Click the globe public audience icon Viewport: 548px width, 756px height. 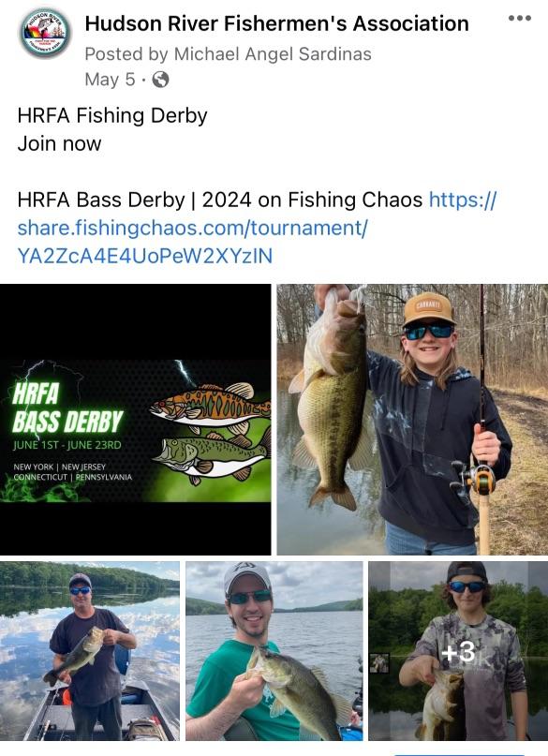coord(160,80)
